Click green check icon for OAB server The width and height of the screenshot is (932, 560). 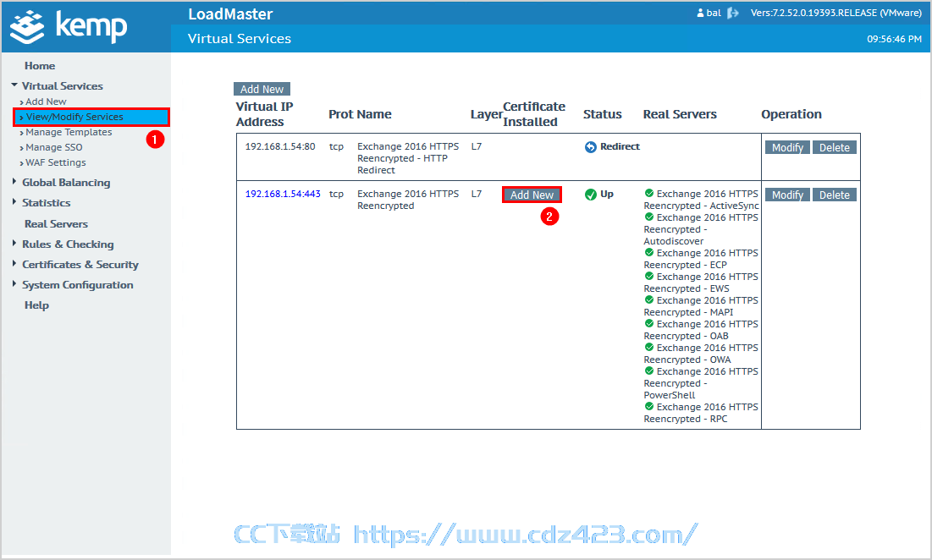pyautogui.click(x=649, y=324)
